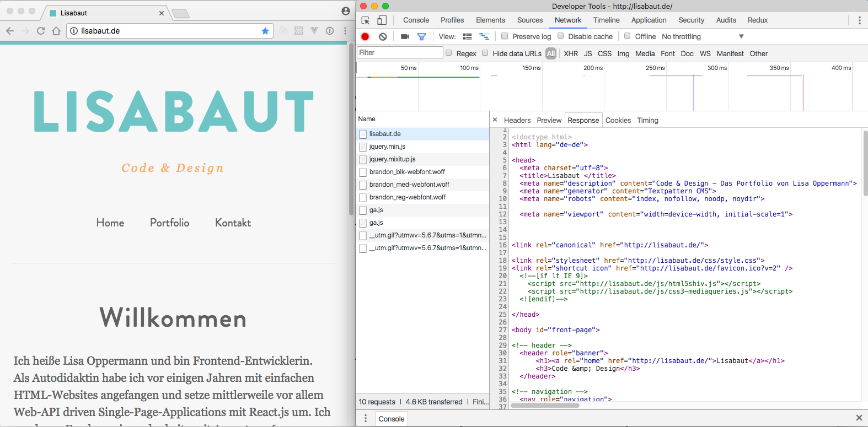Viewport: 868px width, 427px height.
Task: Toggle Offline checkbox
Action: pyautogui.click(x=627, y=36)
